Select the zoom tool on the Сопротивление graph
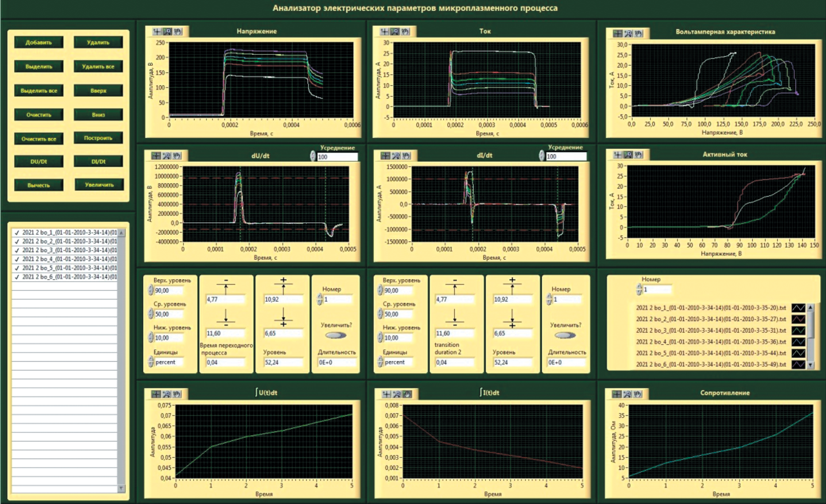826x504 pixels. (627, 394)
